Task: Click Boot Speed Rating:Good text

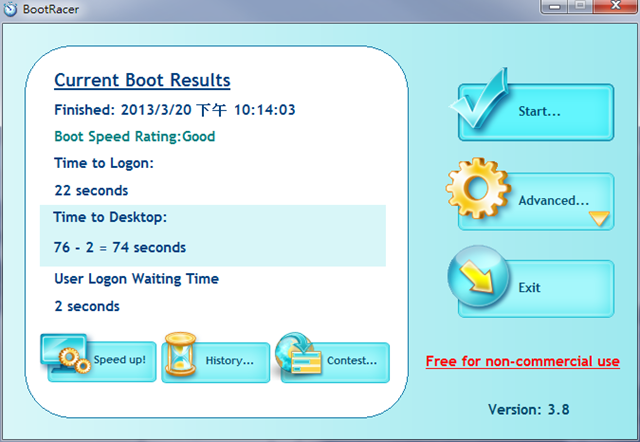Action: click(135, 136)
